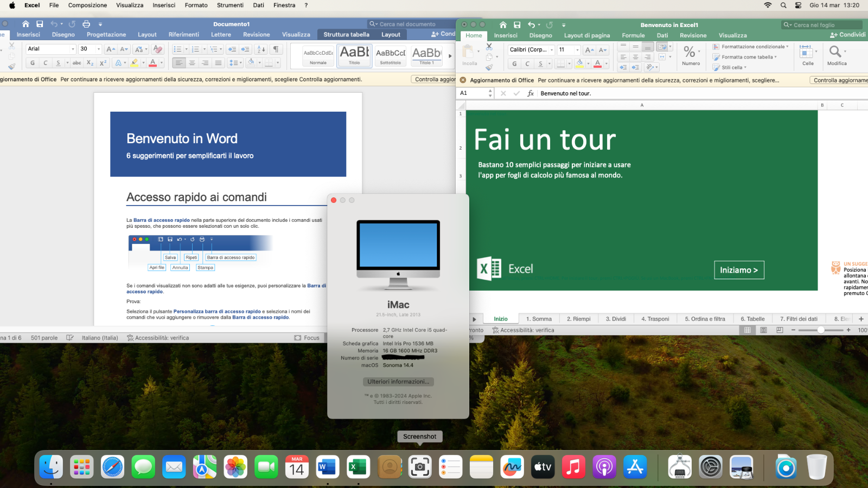
Task: Click Excel zoom slider handle
Action: [x=821, y=330]
